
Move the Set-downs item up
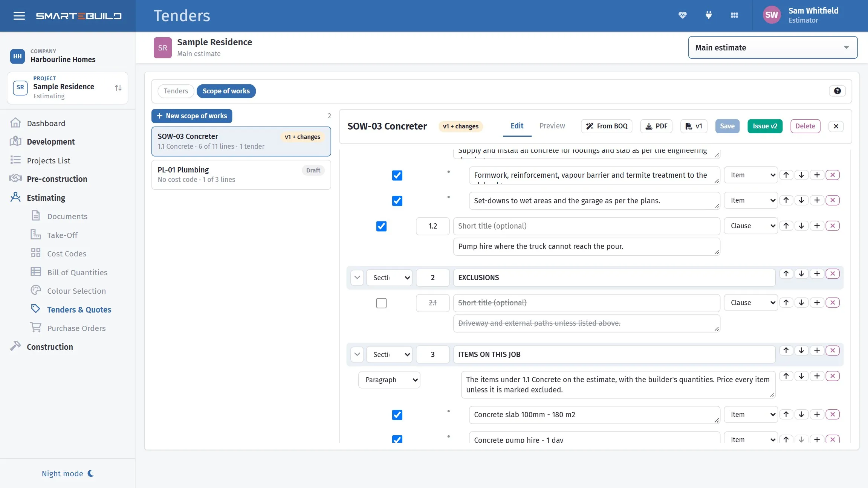786,200
